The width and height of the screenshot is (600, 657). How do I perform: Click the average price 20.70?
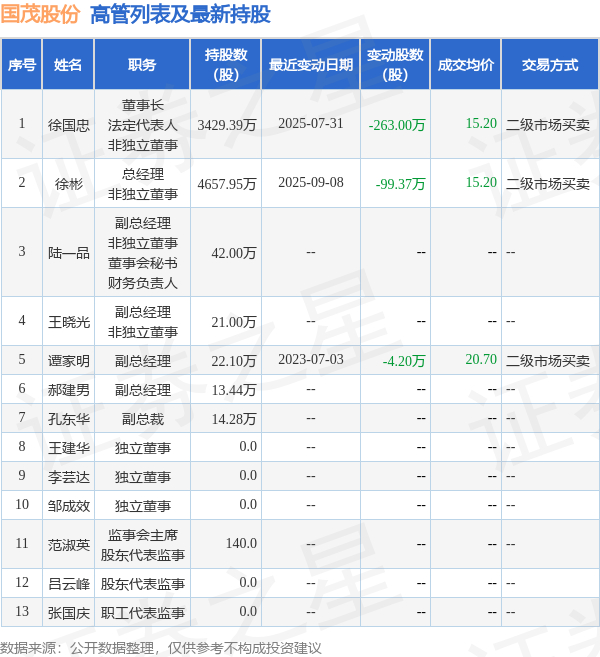point(481,359)
